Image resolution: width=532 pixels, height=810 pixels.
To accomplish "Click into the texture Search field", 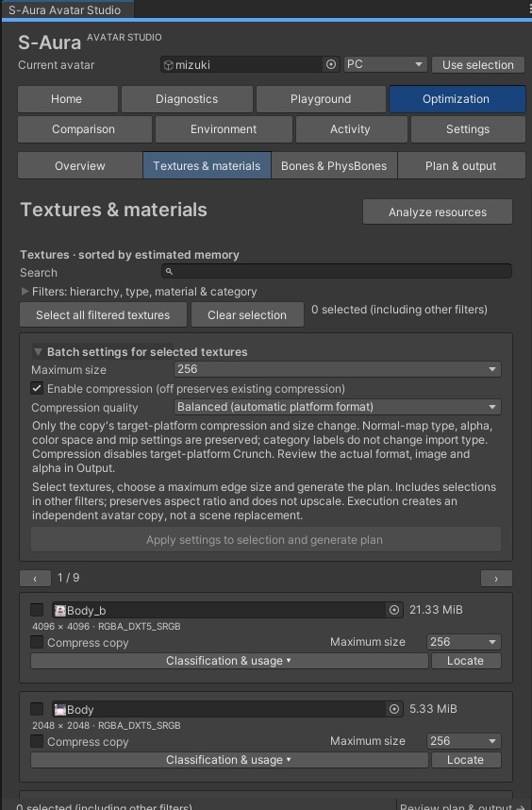I will click(337, 271).
